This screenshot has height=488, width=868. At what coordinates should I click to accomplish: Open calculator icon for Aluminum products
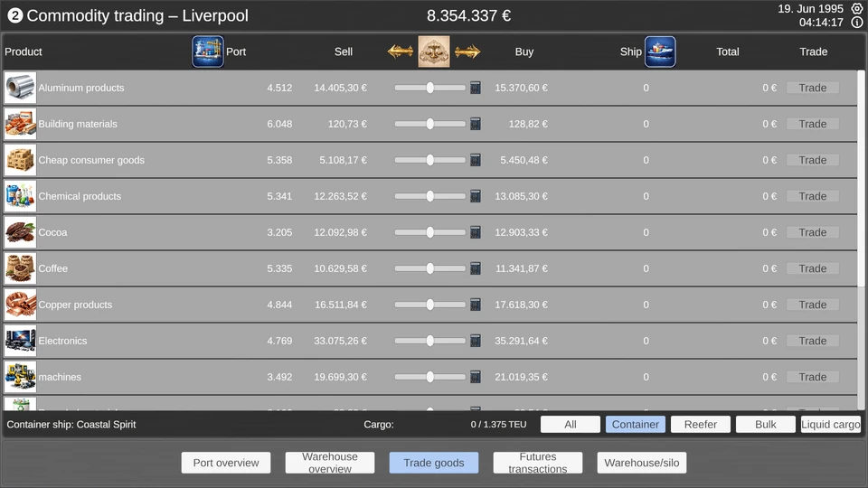(x=475, y=88)
